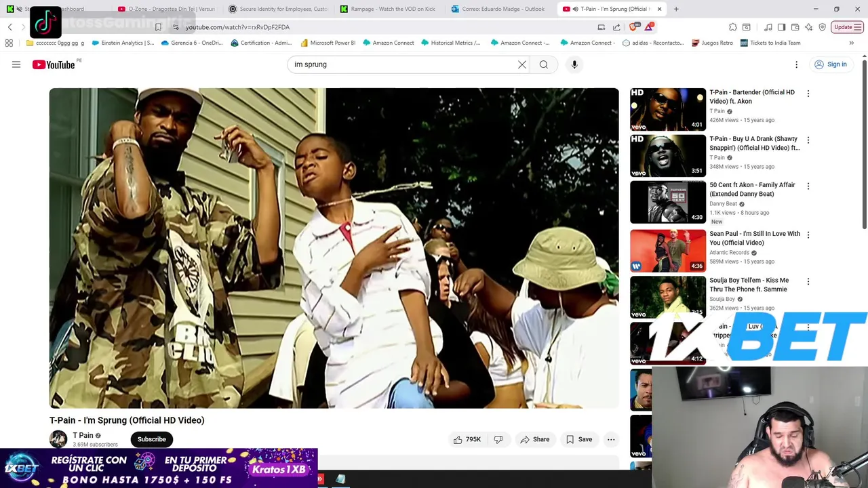Open YouTube settings three-dot menu
This screenshot has width=868, height=488.
coord(797,64)
